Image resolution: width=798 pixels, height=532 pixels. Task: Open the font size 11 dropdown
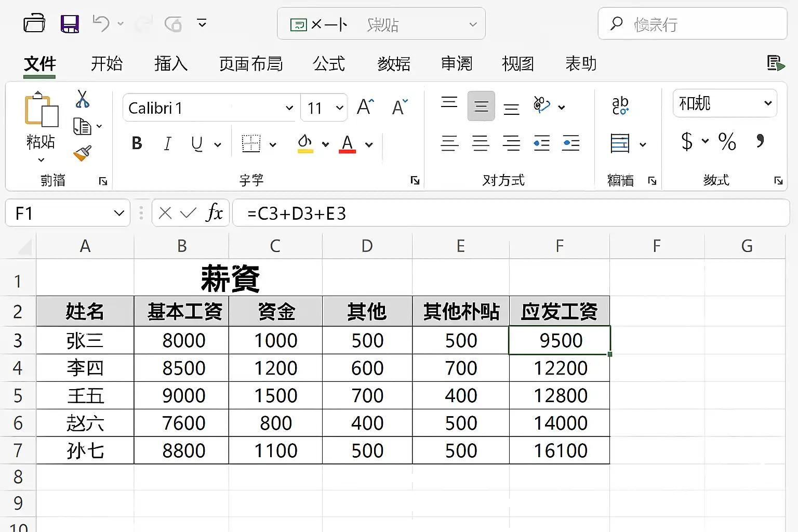[x=339, y=108]
